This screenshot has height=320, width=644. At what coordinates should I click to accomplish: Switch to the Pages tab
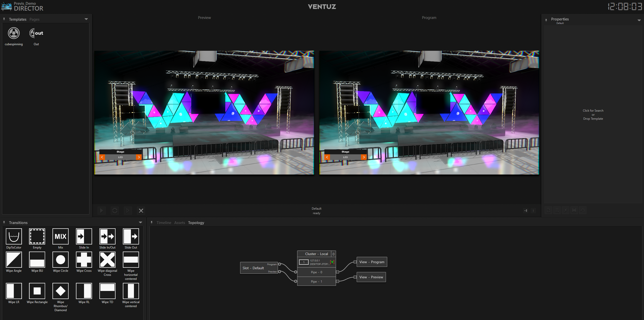pos(34,19)
